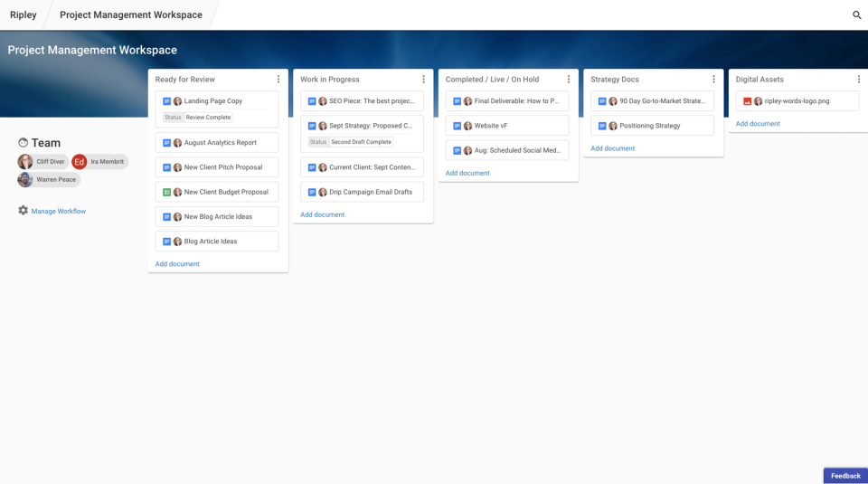Click the avatar on the Website vF card
Image resolution: width=868 pixels, height=484 pixels.
click(467, 126)
